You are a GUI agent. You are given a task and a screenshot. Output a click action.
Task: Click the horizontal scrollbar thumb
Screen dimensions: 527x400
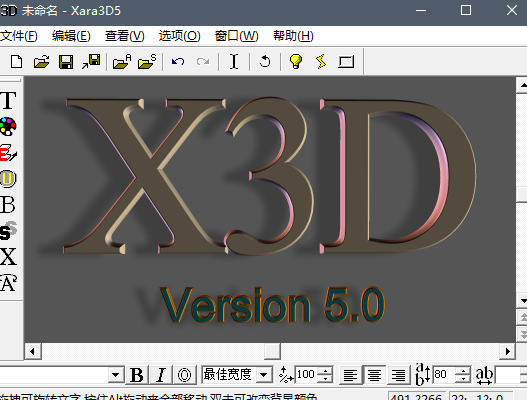coord(273,352)
